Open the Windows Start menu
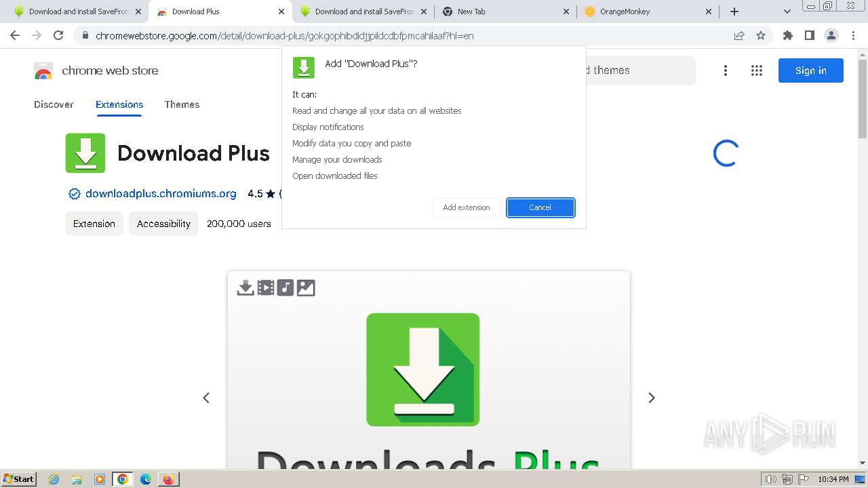Viewport: 868px width, 488px height. click(19, 479)
